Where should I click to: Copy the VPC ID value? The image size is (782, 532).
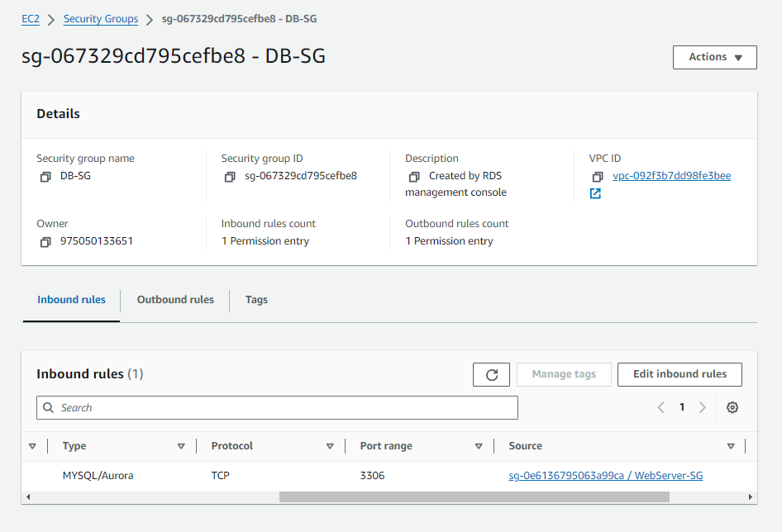[x=597, y=176]
